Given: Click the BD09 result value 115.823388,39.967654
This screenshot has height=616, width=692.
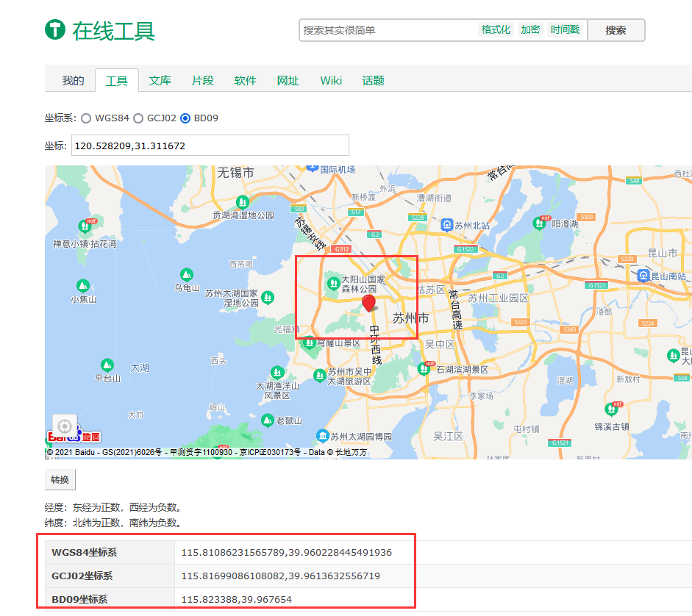Looking at the screenshot, I should click(x=237, y=599).
